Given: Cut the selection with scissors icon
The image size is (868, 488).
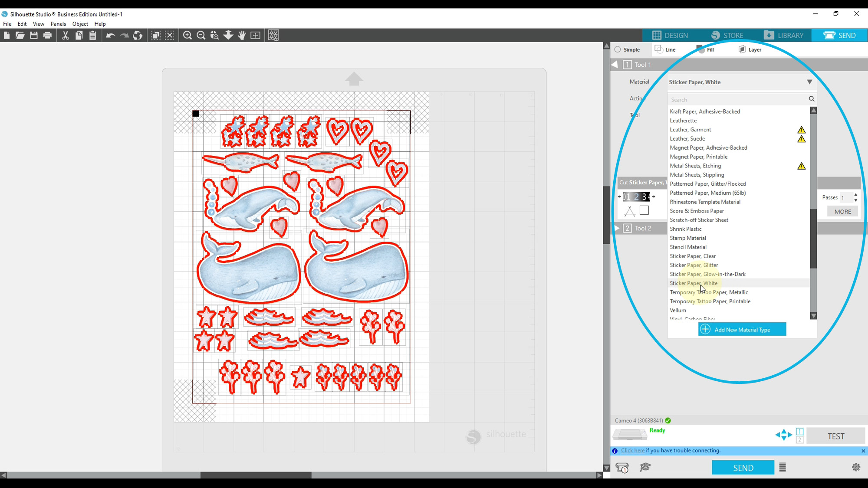Looking at the screenshot, I should 65,36.
